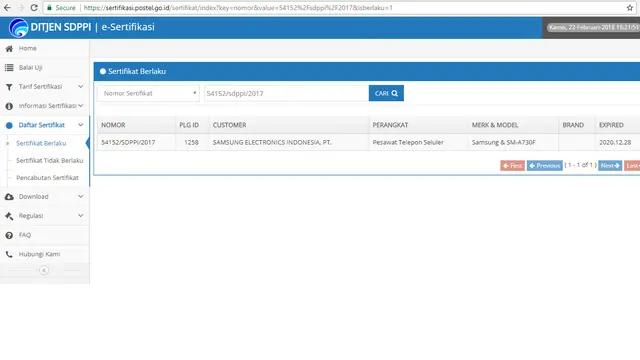Click the Samsung & SM-A730F cell

click(504, 142)
